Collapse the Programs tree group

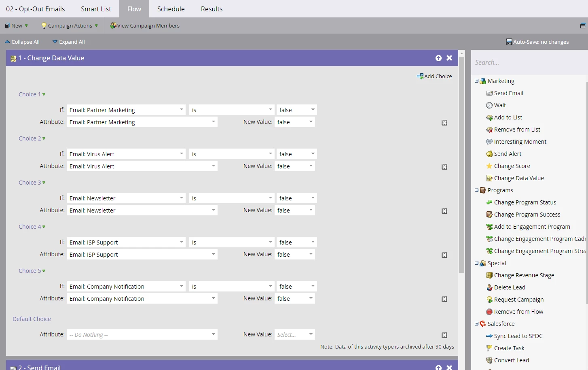click(x=476, y=190)
